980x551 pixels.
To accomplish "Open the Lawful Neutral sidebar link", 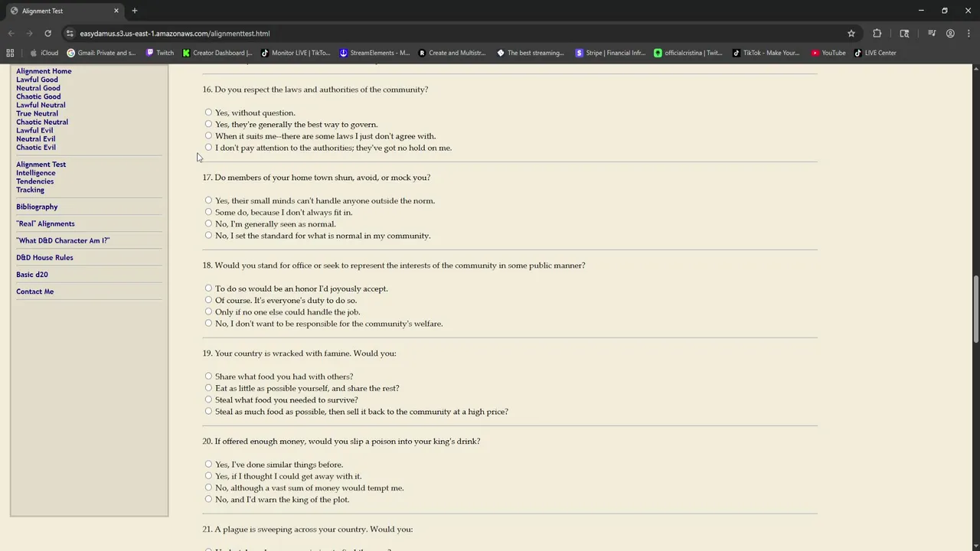I will click(x=41, y=105).
